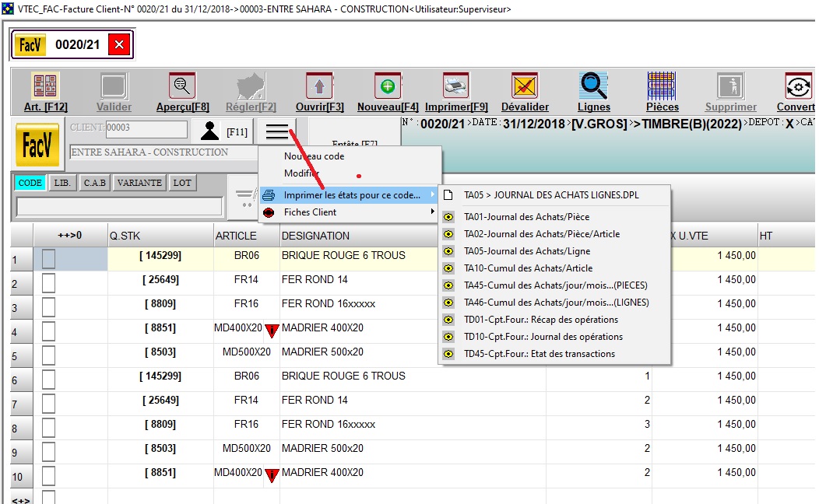Screen dimensions: 819x504
Task: Tick the checkbox in row 7
Action: [x=48, y=404]
